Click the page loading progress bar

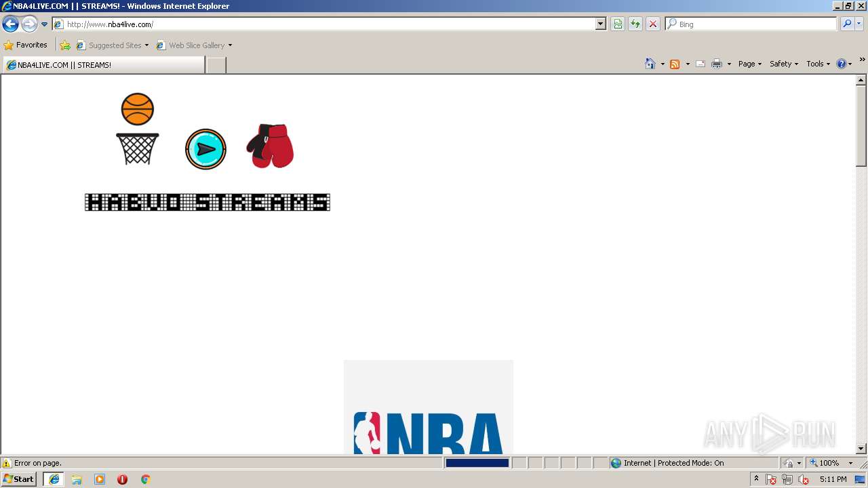(x=477, y=463)
